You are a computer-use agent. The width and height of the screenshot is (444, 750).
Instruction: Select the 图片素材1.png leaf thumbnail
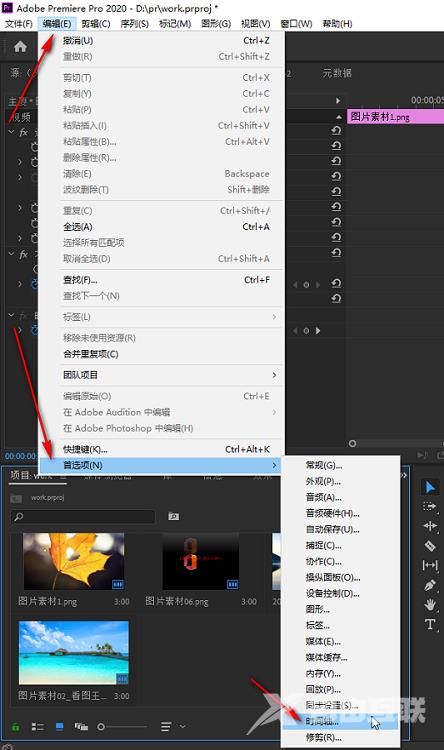click(x=74, y=562)
